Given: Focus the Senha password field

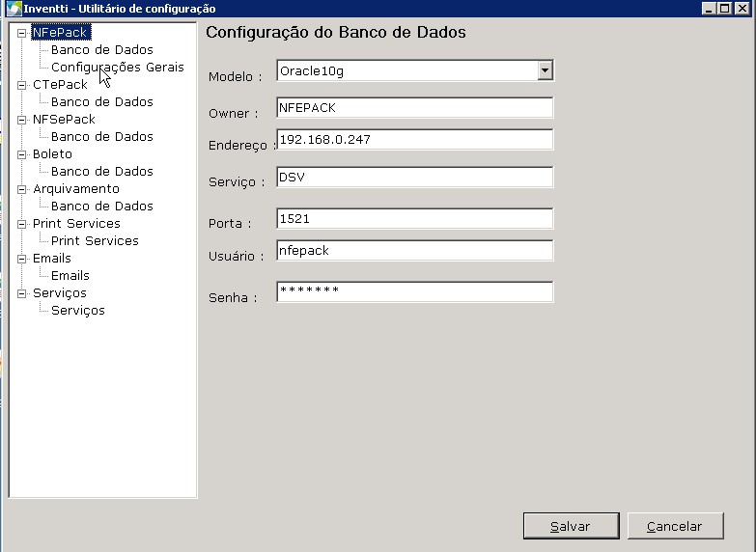Looking at the screenshot, I should click(414, 290).
